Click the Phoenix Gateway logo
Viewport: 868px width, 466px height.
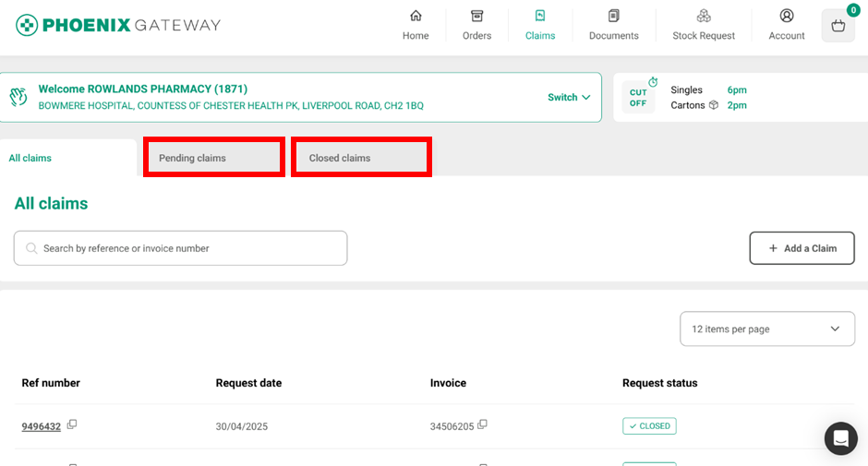tap(118, 25)
